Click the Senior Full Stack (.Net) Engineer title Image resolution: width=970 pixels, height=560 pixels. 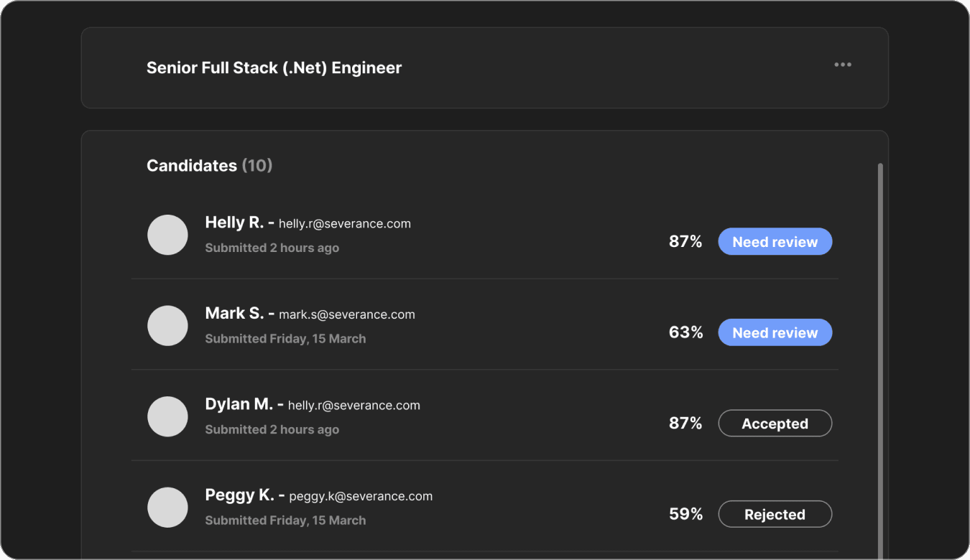[274, 68]
